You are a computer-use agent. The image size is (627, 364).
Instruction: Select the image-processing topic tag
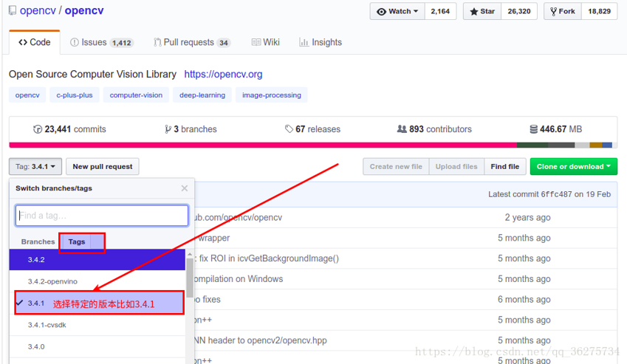[272, 95]
